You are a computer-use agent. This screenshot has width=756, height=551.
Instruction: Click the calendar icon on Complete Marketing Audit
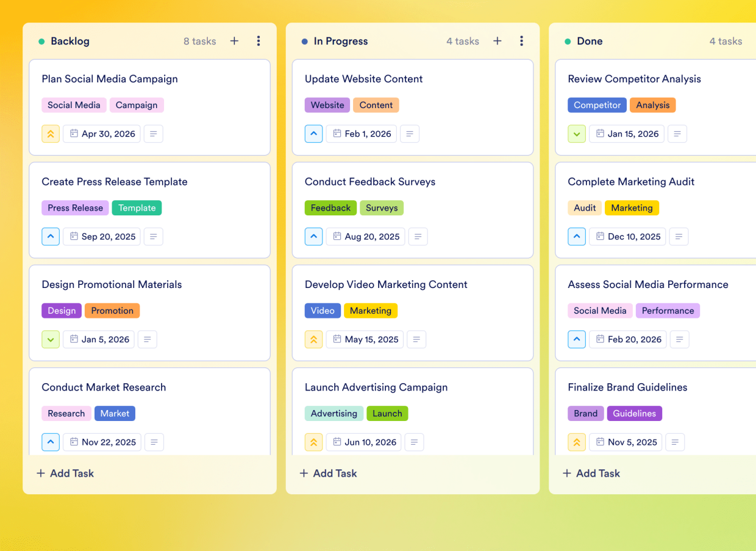[x=599, y=236]
